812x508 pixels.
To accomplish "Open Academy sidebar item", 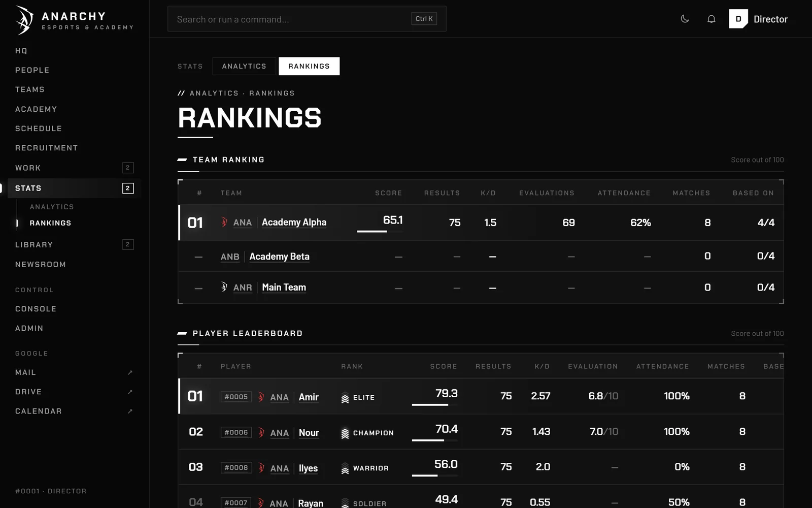I will coord(36,109).
